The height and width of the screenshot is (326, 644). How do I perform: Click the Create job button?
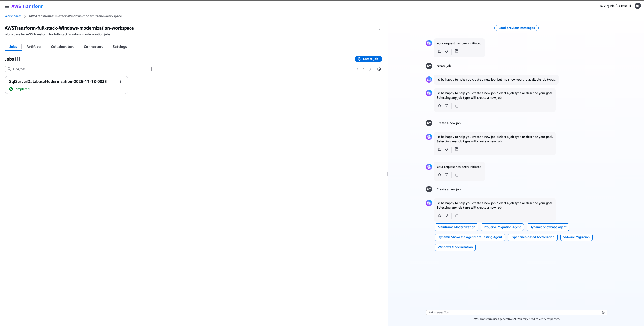click(368, 59)
